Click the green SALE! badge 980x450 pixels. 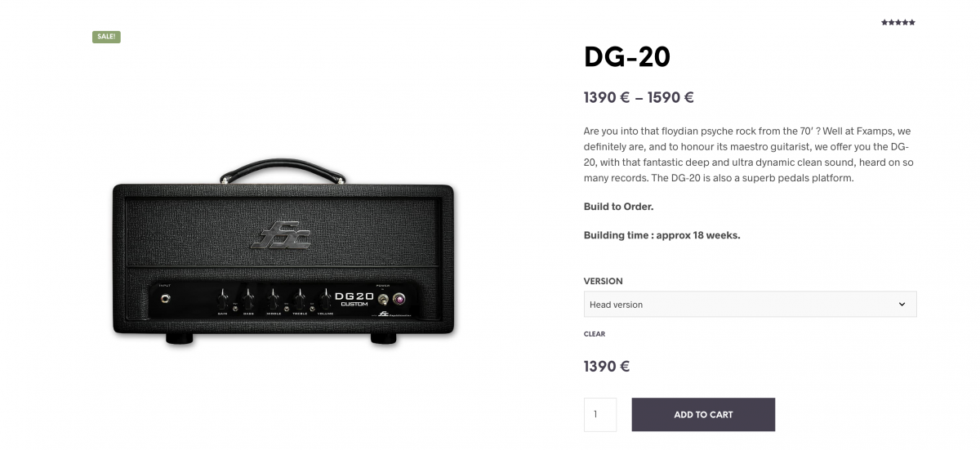click(106, 37)
